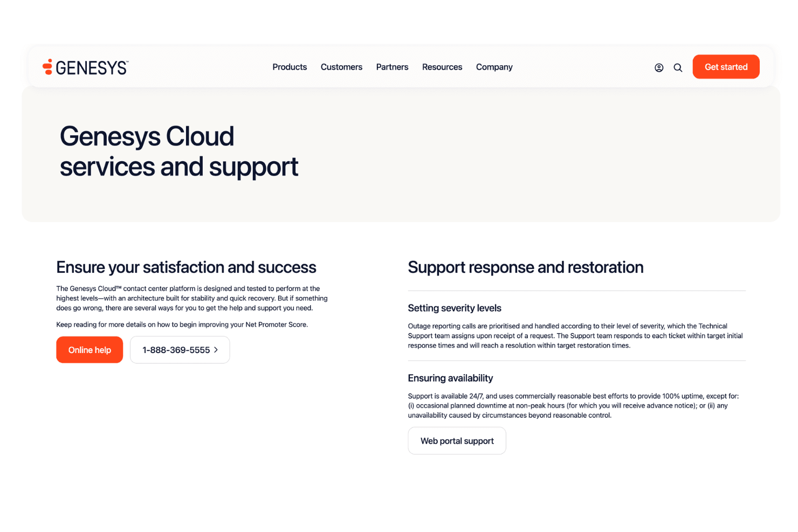Click the paragraph starting 'Support is available 24/7'
Viewport: 798px width, 532px height.
click(x=573, y=406)
